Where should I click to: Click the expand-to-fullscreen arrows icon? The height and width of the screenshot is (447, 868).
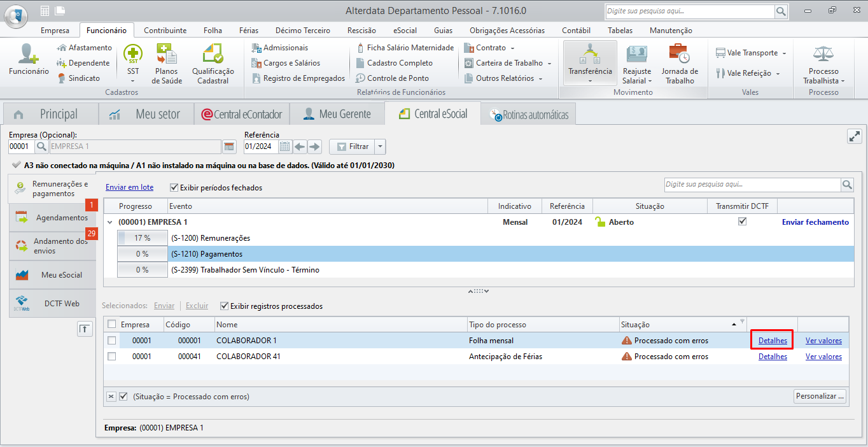pos(854,136)
